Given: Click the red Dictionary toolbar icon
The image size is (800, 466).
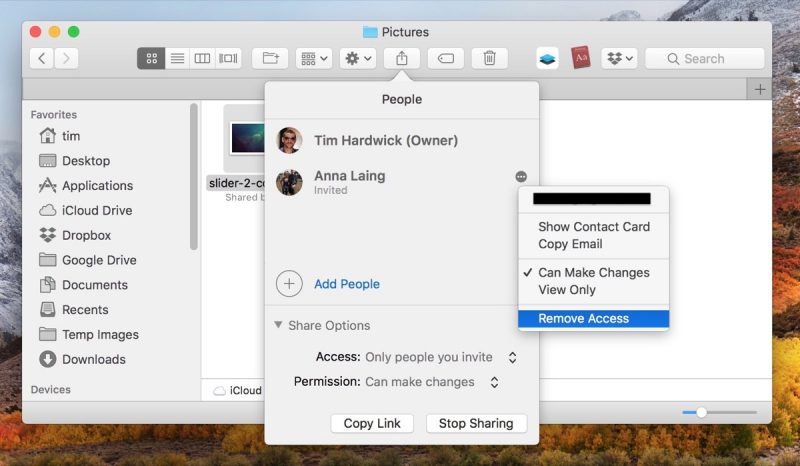Looking at the screenshot, I should (x=581, y=58).
